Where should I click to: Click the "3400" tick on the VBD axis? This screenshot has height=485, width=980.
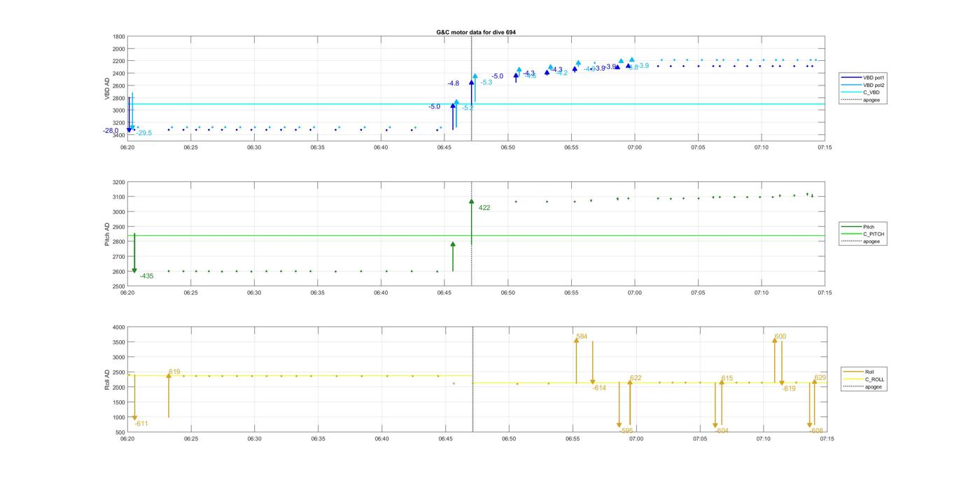[x=119, y=135]
